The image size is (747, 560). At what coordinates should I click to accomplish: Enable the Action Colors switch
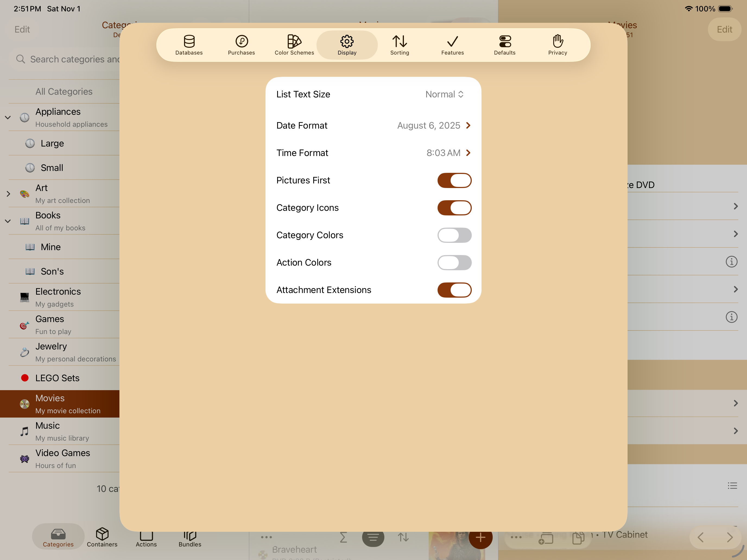pos(454,263)
